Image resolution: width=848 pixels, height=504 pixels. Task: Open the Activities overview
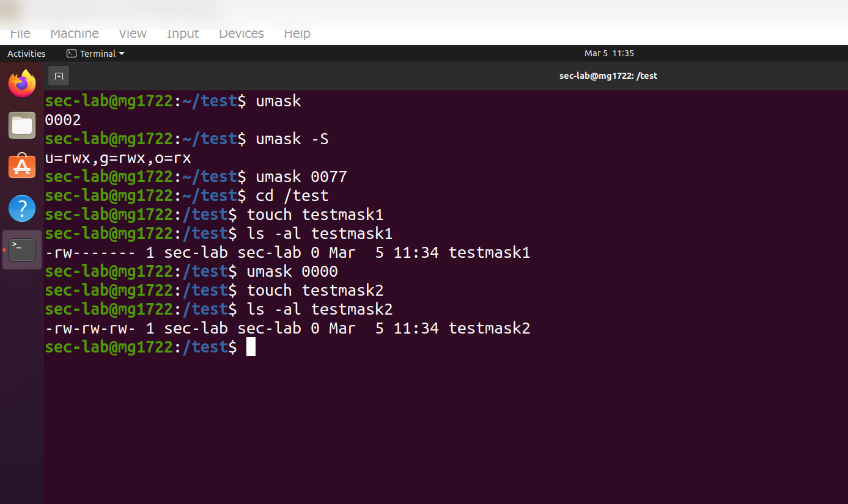(26, 53)
